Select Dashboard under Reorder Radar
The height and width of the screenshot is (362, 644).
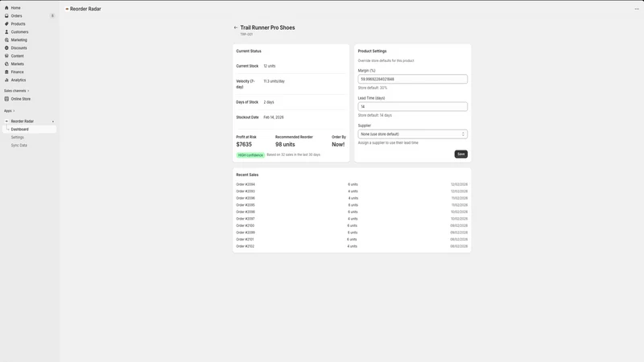(29, 130)
